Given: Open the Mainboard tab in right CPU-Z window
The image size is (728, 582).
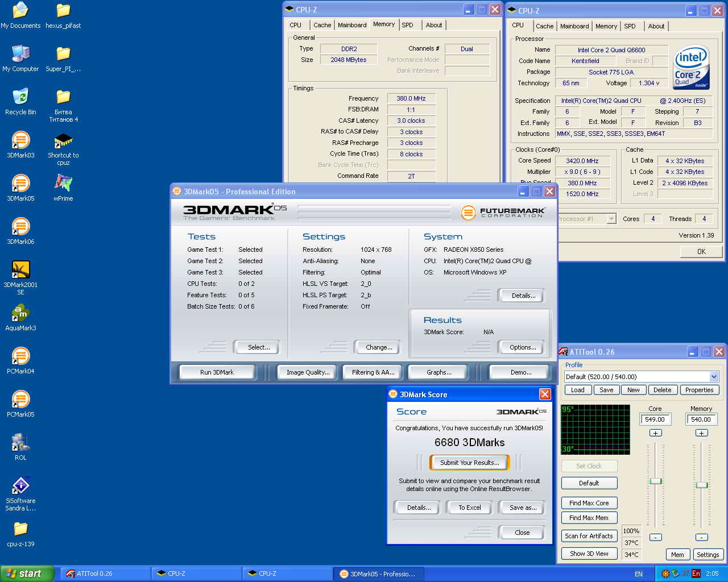Looking at the screenshot, I should (574, 26).
